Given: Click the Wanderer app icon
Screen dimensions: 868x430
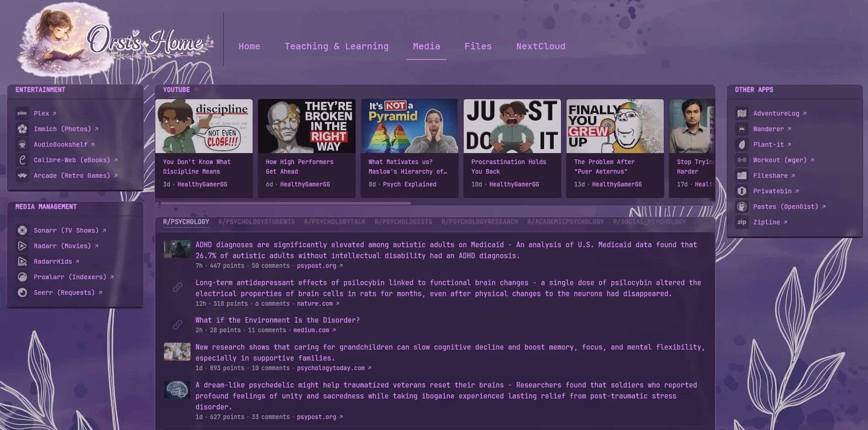Looking at the screenshot, I should (x=742, y=129).
